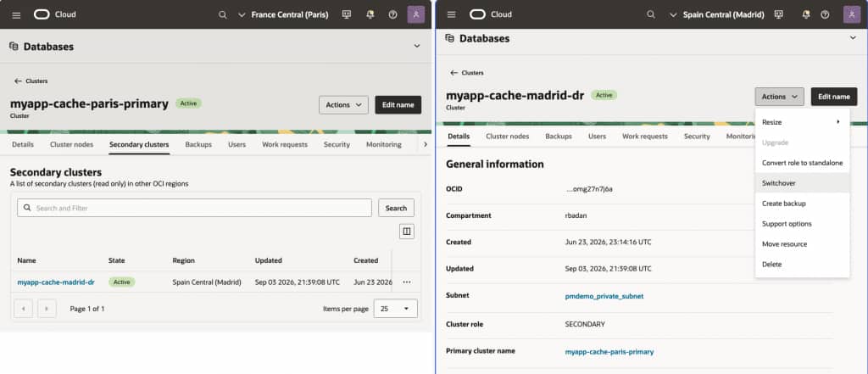Open Users tab in Madrid window

pos(597,137)
